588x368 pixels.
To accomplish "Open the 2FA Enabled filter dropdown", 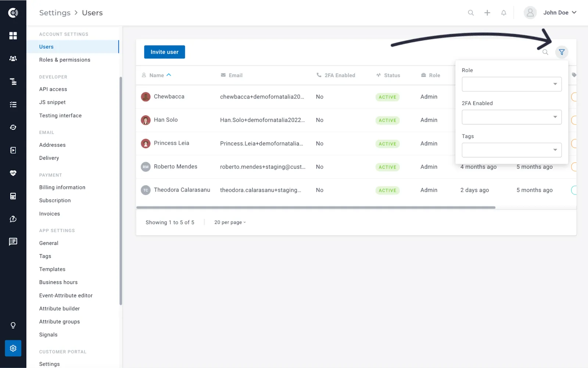I will (x=512, y=117).
